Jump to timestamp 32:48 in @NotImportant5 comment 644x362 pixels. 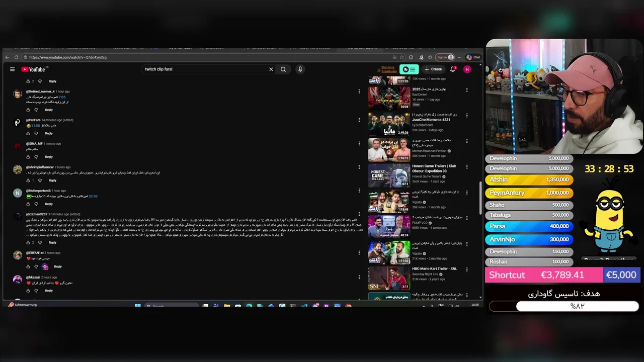[x=93, y=197]
